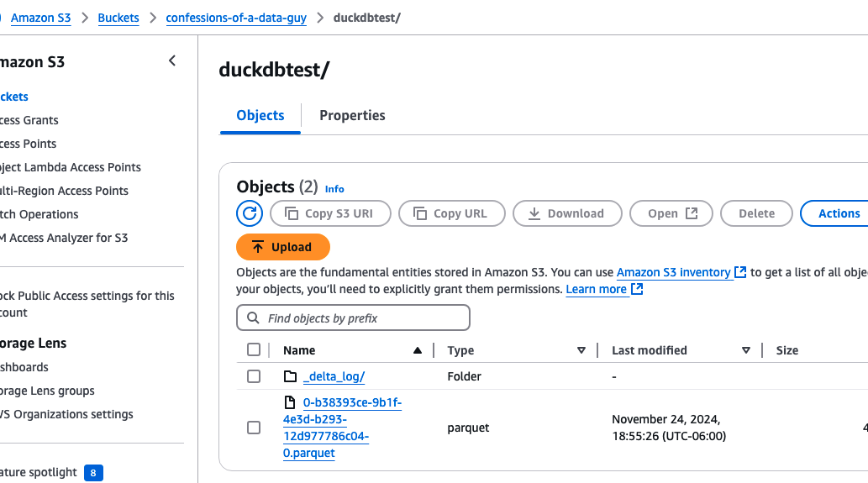
Task: Open the _delta_log/ folder link
Action: pos(334,377)
